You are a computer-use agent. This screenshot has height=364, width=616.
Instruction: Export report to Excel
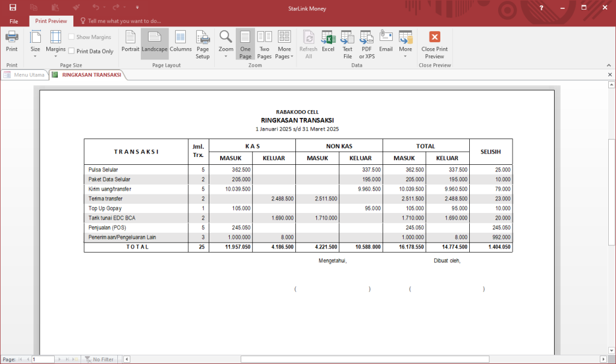(x=328, y=42)
